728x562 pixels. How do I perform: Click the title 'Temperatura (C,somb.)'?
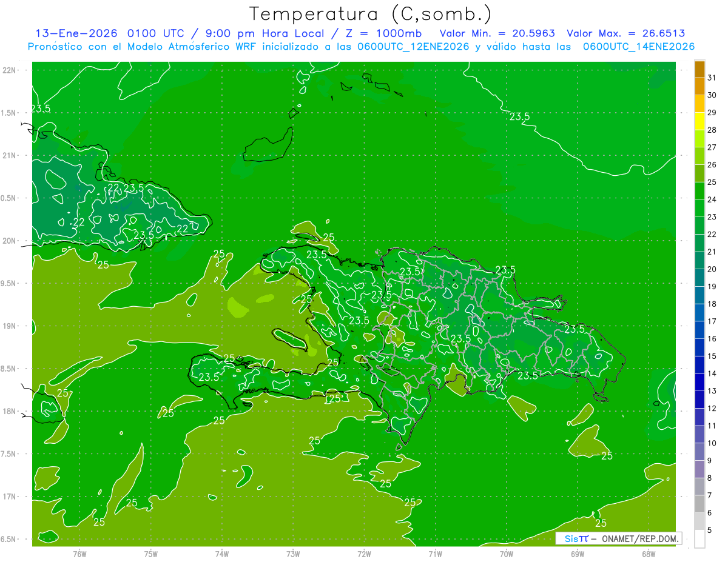coord(370,14)
